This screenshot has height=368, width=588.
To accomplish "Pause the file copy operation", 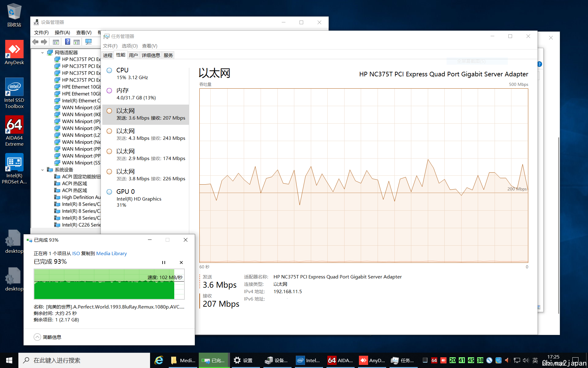I will (x=164, y=263).
